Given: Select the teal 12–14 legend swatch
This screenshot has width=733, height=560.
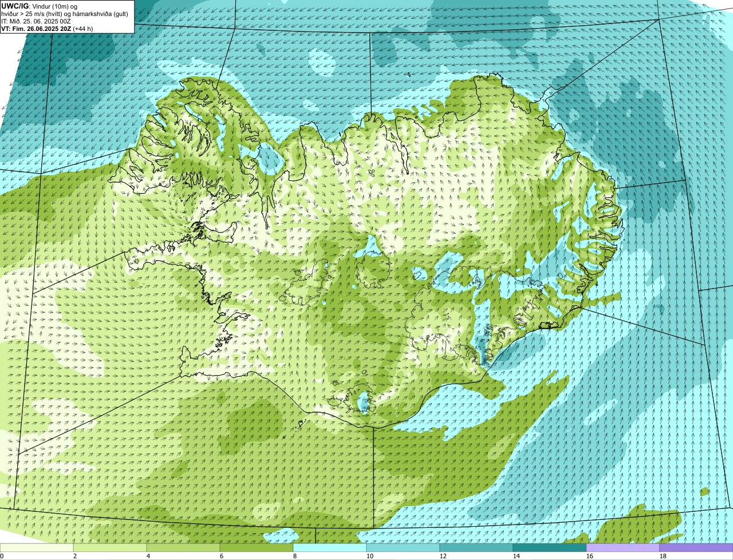Looking at the screenshot, I should 476,547.
